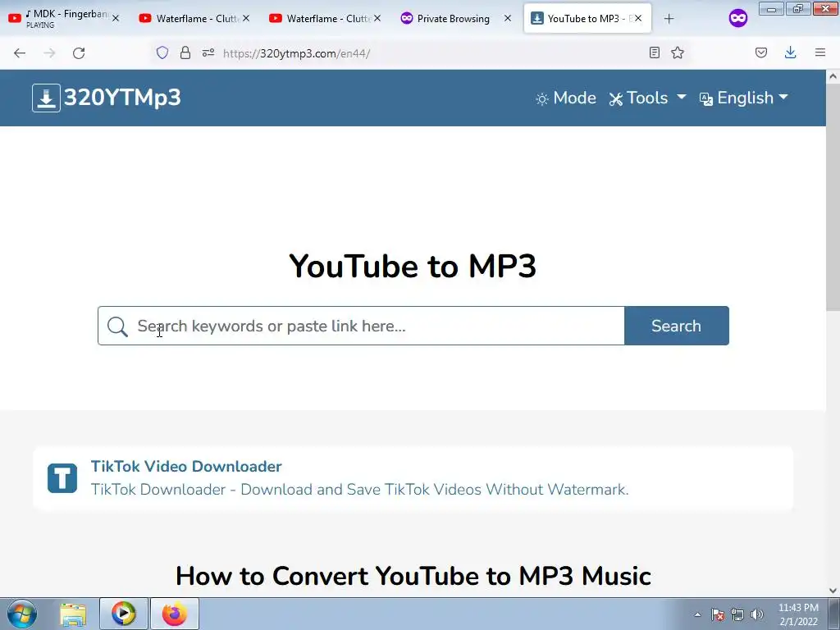Open the volume speaker tray icon
Screen dimensions: 840x630
(756, 614)
